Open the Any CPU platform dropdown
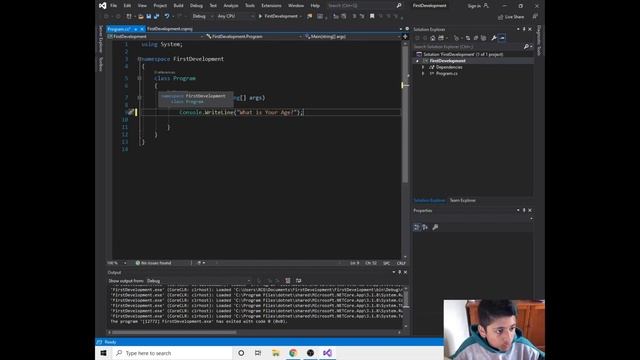640x360 pixels. point(235,16)
